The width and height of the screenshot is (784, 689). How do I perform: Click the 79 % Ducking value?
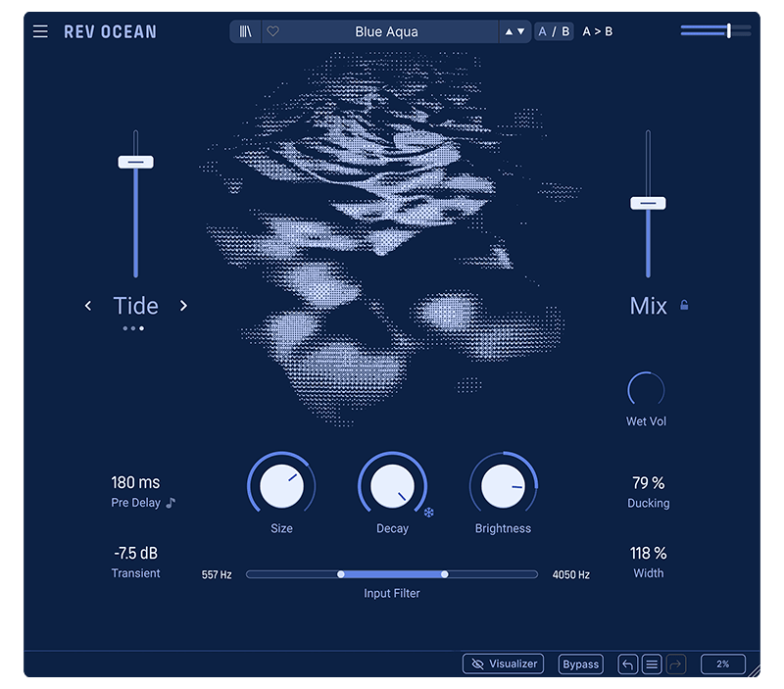[648, 482]
